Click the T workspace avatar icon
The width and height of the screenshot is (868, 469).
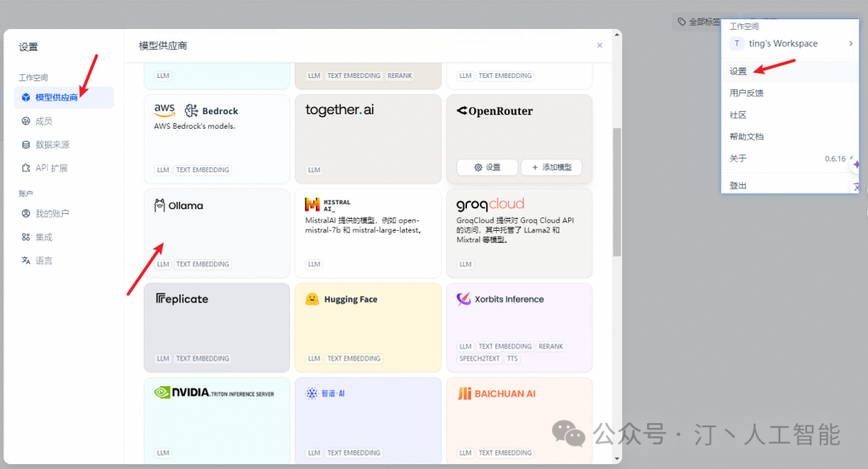[x=737, y=43]
